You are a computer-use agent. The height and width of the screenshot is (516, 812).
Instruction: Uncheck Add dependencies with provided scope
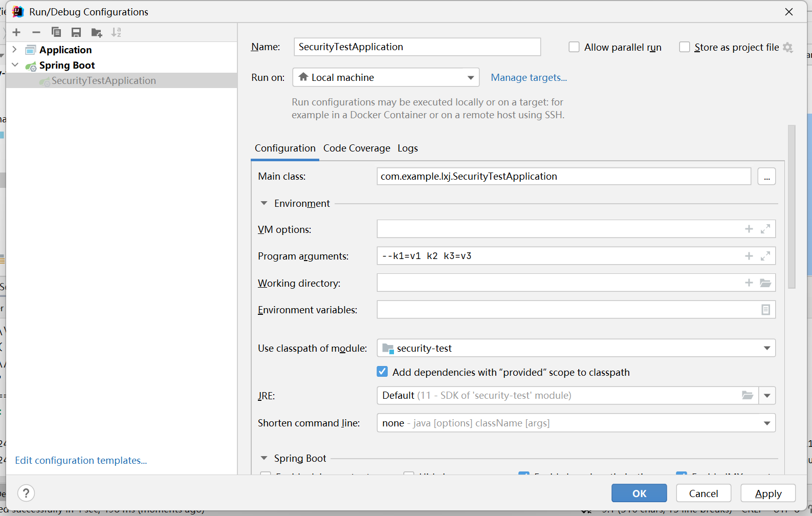382,372
